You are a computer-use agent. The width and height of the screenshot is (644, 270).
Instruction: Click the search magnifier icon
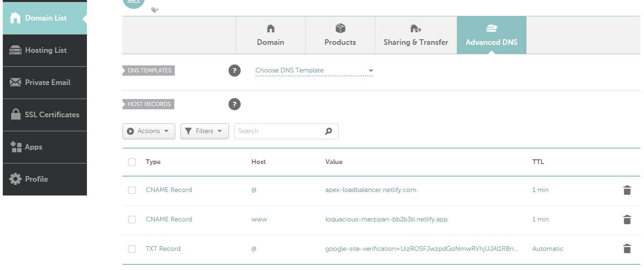[x=329, y=131]
